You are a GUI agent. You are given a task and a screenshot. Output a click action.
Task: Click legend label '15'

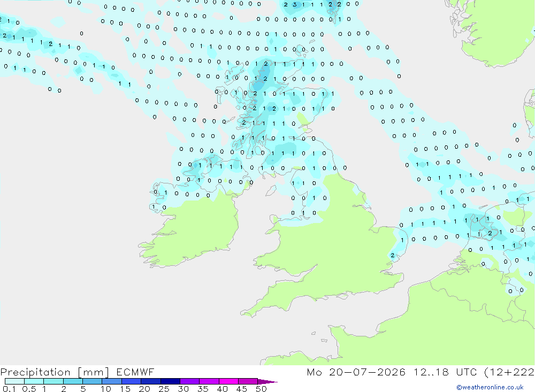[x=125, y=389]
